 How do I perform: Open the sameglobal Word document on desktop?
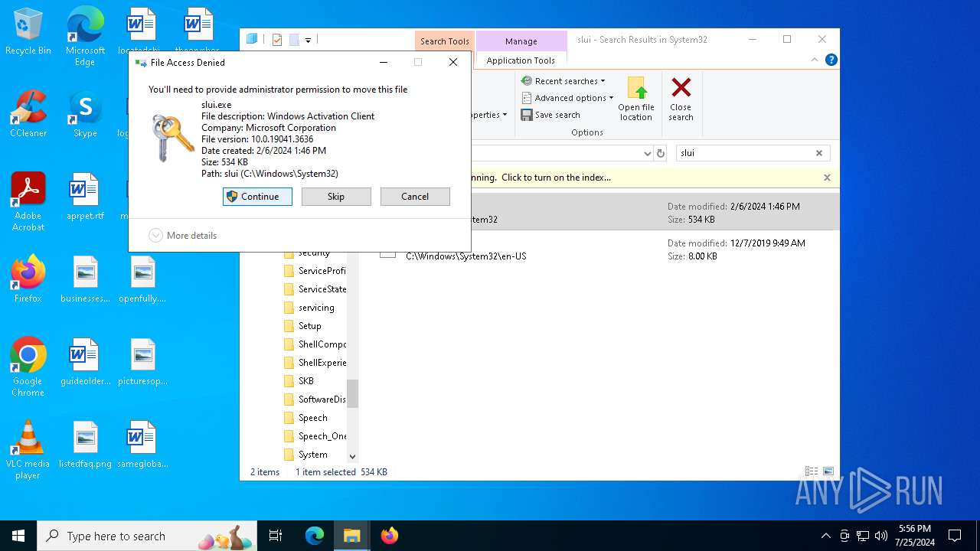tap(142, 445)
